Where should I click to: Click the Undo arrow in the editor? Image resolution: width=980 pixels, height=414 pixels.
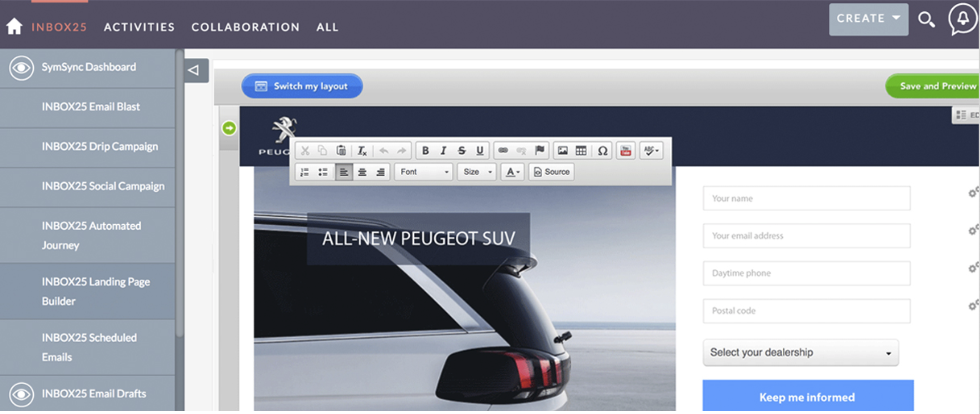[x=384, y=150]
